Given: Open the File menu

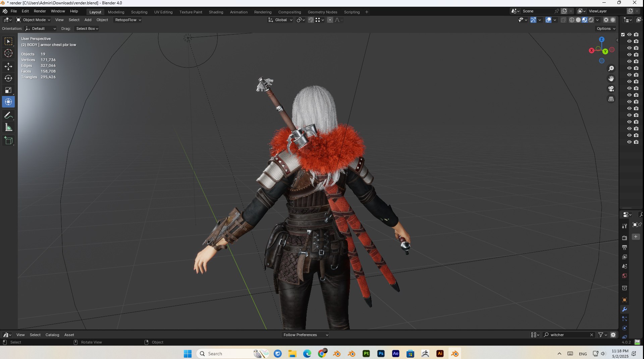Looking at the screenshot, I should (14, 11).
